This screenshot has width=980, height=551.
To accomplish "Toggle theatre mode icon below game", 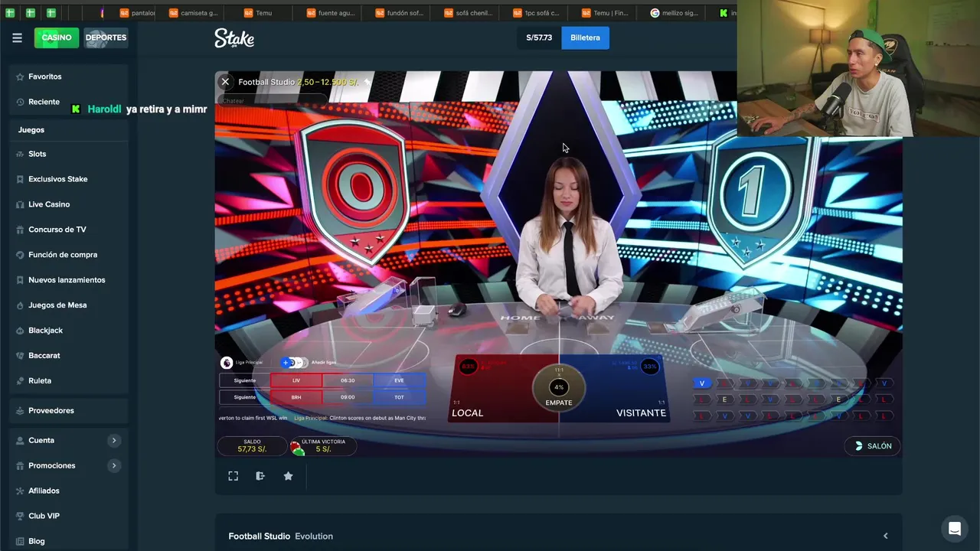I will pyautogui.click(x=260, y=476).
